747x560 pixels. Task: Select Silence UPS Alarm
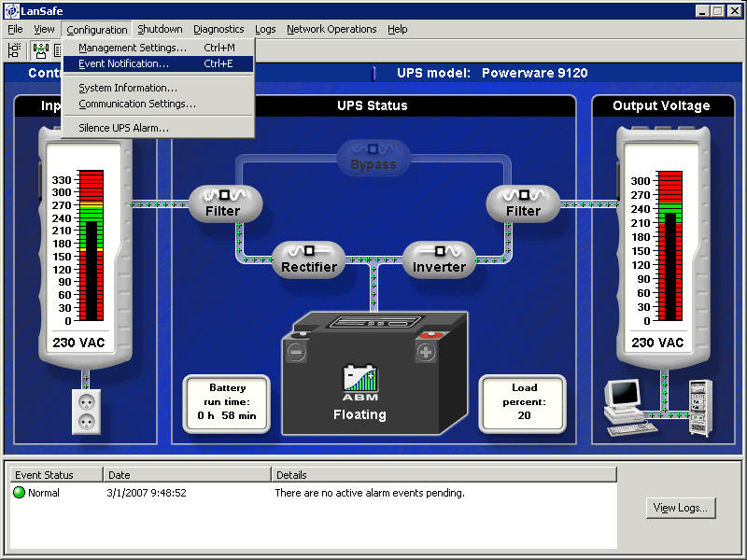point(158,128)
